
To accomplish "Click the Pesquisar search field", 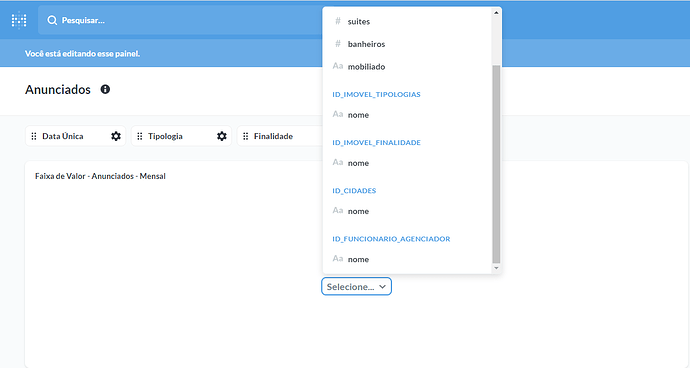I will click(x=180, y=20).
